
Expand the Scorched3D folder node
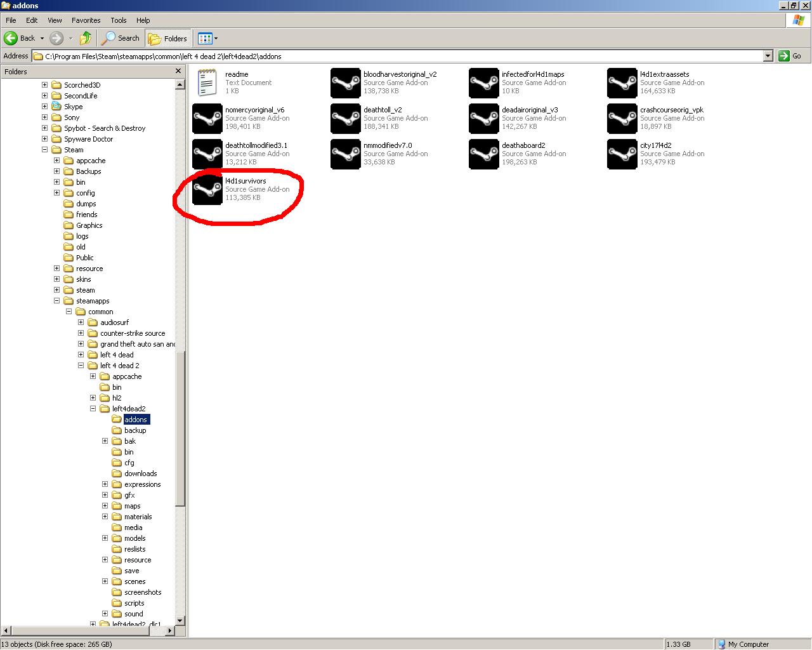[x=44, y=85]
